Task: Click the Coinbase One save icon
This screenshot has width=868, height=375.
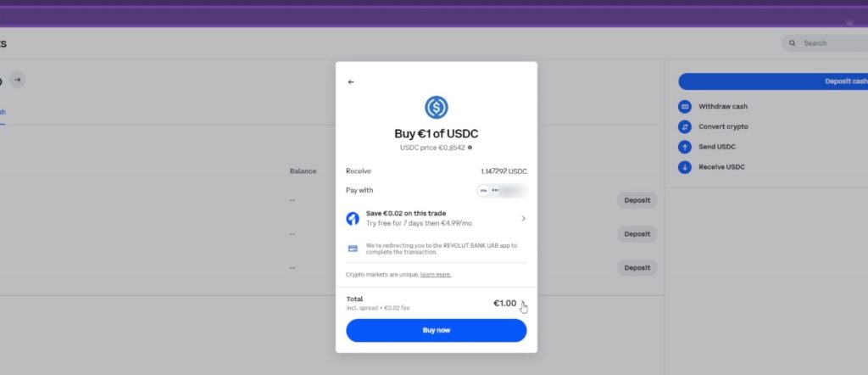Action: [x=353, y=218]
